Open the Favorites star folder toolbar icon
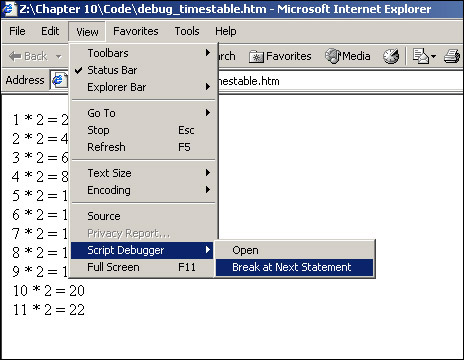 coord(256,57)
